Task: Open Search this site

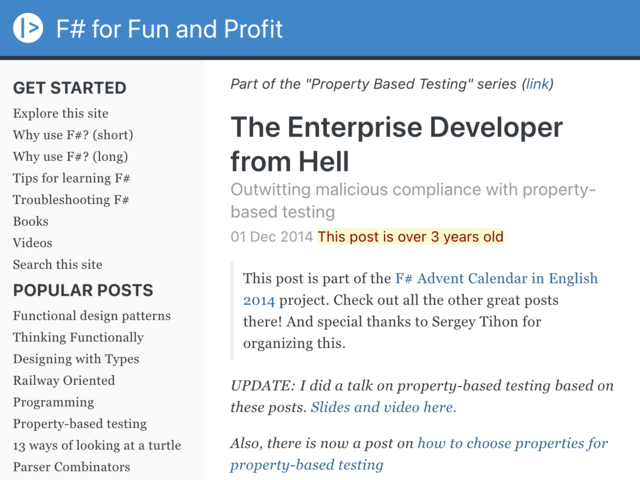Action: [58, 264]
